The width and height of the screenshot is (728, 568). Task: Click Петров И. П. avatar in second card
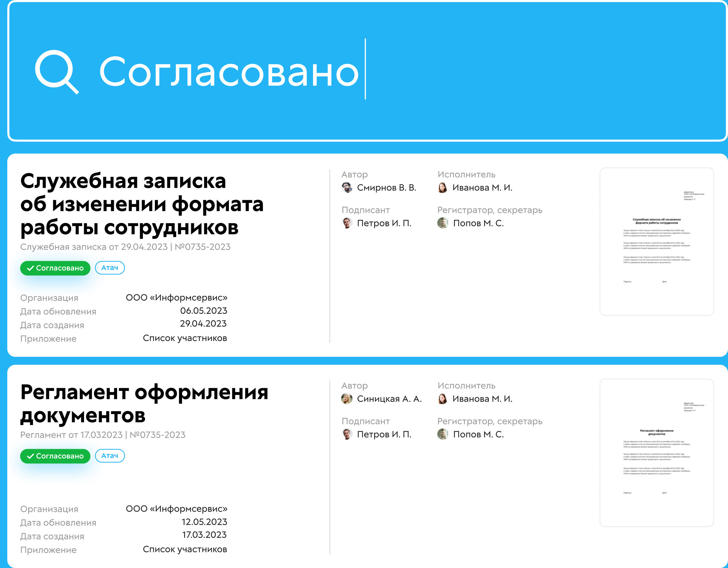[x=347, y=434]
